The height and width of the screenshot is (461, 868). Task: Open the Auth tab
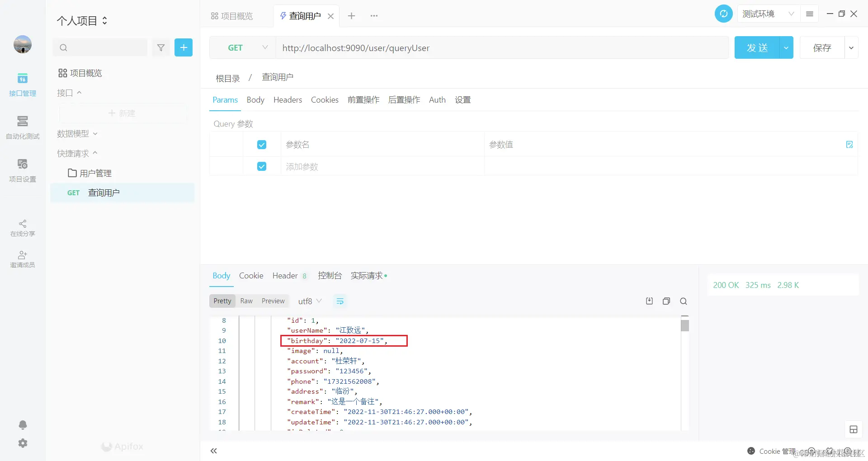[x=437, y=100]
